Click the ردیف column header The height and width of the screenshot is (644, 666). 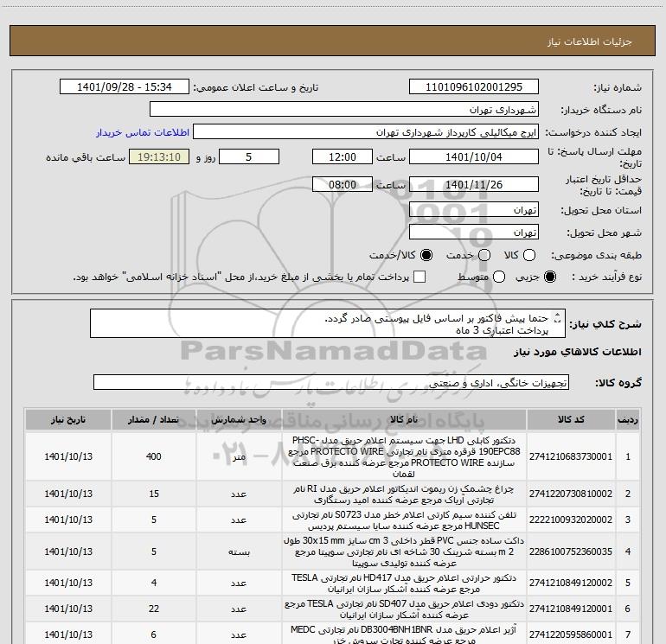pos(628,420)
